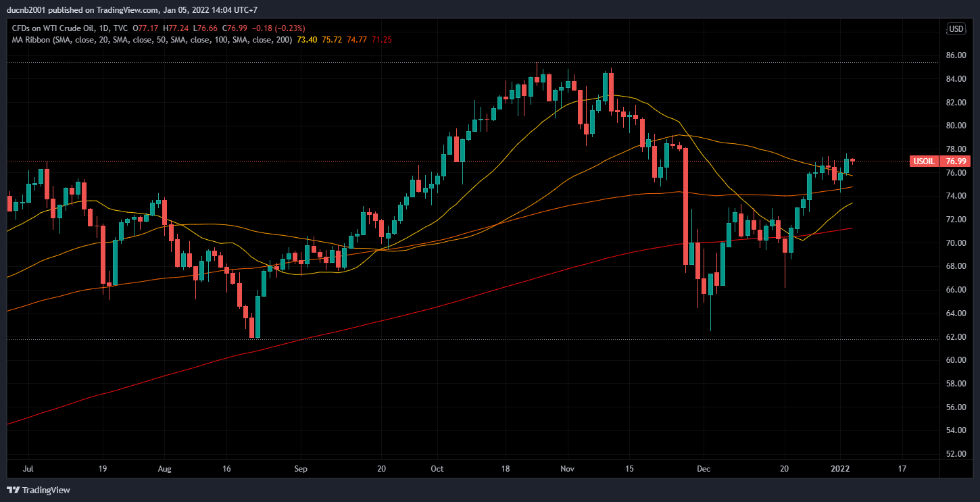The width and height of the screenshot is (980, 502).
Task: Click the close value C76.99
Action: point(235,28)
